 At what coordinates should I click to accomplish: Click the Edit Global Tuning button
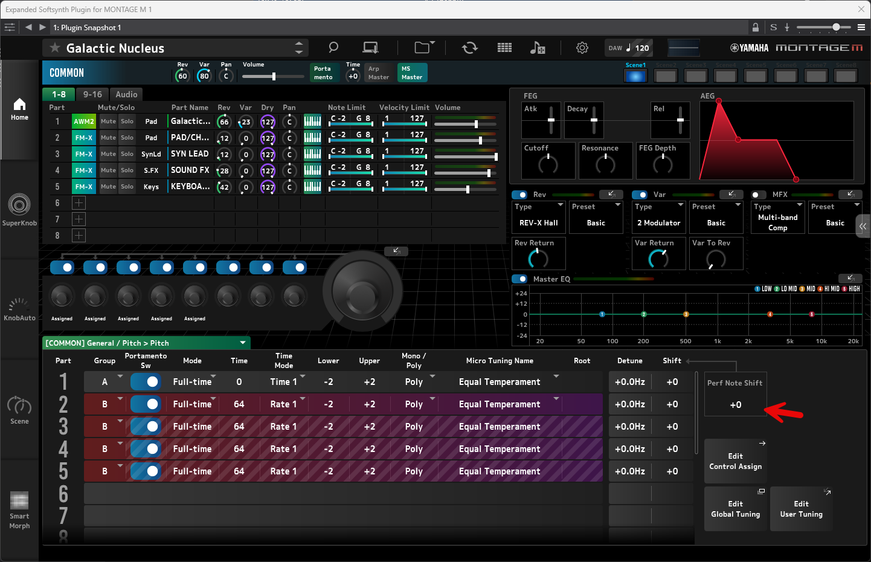tap(735, 509)
